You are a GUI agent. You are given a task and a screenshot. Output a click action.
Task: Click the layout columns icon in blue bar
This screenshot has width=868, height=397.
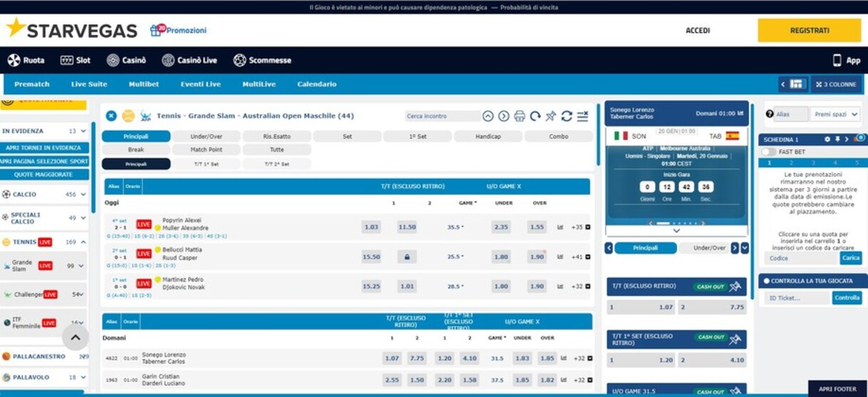pyautogui.click(x=796, y=84)
